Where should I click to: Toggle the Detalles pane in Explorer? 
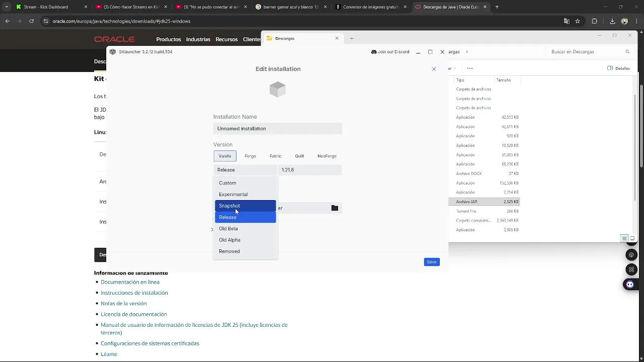click(x=619, y=68)
